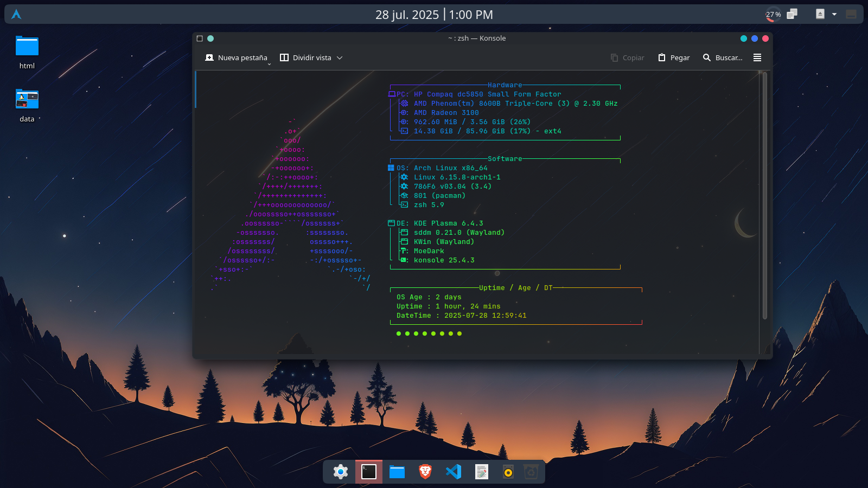Open the Arch Linux application launcher
868x488 pixels.
click(16, 15)
